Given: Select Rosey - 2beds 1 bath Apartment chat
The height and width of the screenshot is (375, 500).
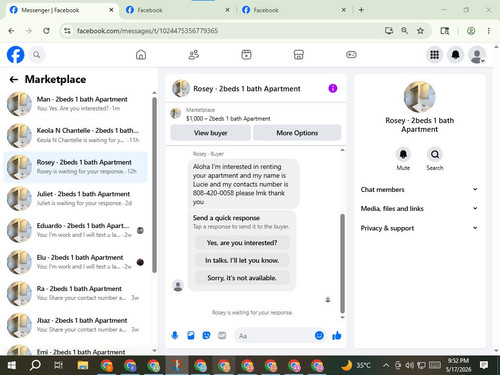Looking at the screenshot, I should pos(76,167).
